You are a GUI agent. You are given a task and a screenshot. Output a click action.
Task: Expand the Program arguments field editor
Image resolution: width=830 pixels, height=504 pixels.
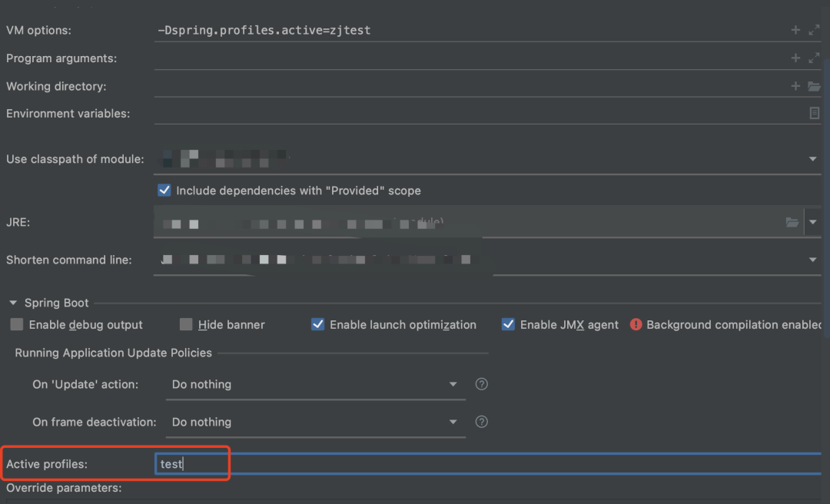coord(814,58)
